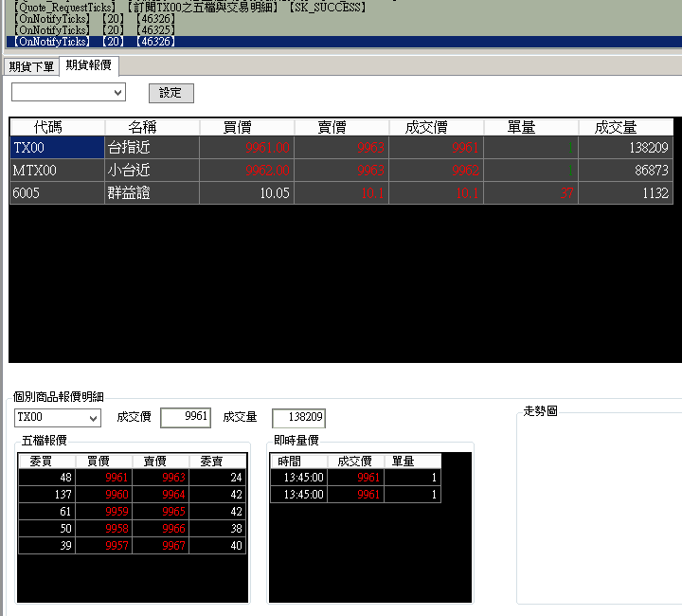
Task: Click the MTX00 bid price 9962.00
Action: point(246,170)
